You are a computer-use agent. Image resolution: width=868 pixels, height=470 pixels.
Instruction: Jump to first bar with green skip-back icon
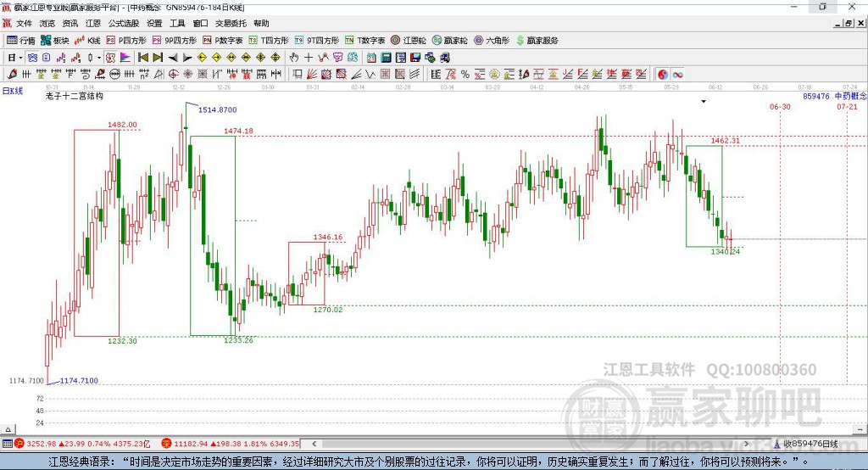coord(143,58)
